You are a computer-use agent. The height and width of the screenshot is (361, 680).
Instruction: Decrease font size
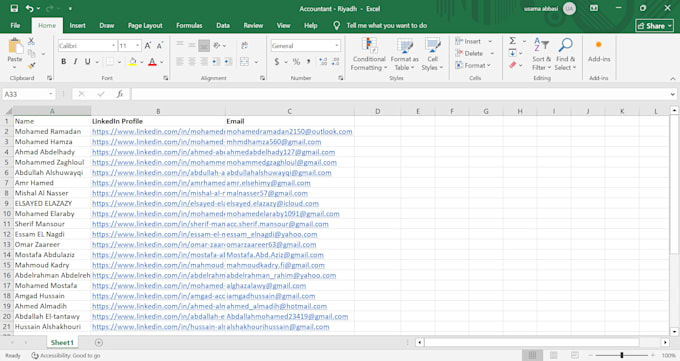click(x=160, y=46)
